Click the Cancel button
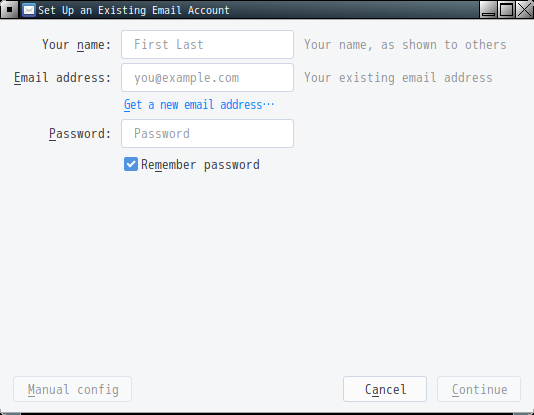The width and height of the screenshot is (534, 415). pyautogui.click(x=385, y=389)
